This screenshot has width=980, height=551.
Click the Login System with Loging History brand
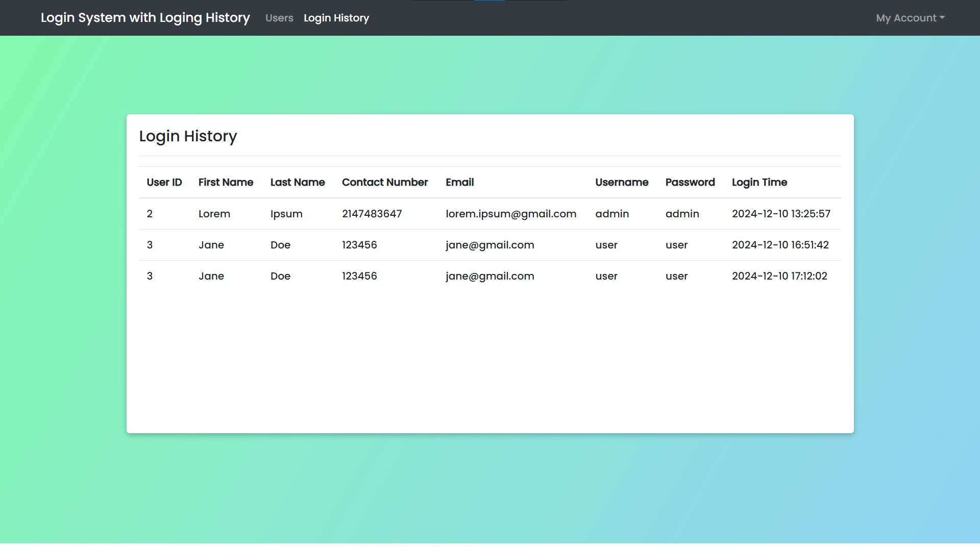pyautogui.click(x=145, y=18)
